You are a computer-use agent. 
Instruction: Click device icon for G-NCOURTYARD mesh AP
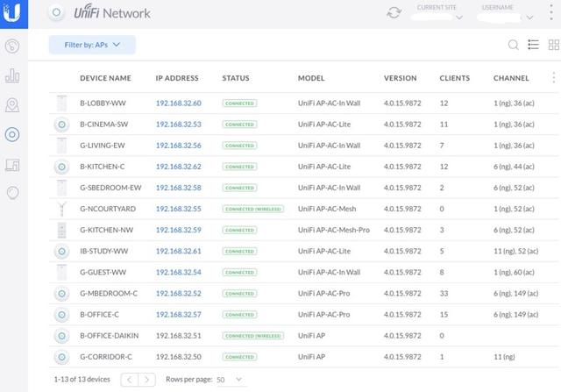[x=61, y=209]
